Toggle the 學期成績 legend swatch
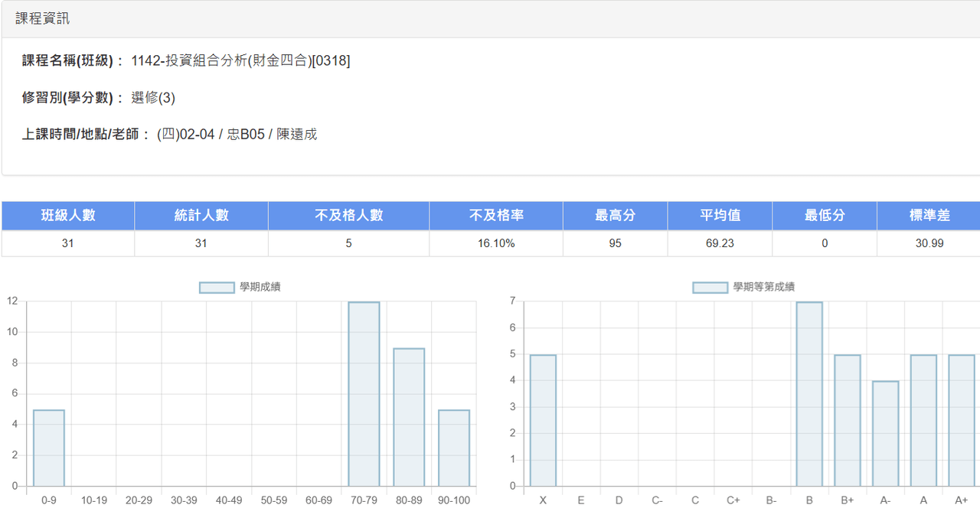980x508 pixels. tap(217, 288)
